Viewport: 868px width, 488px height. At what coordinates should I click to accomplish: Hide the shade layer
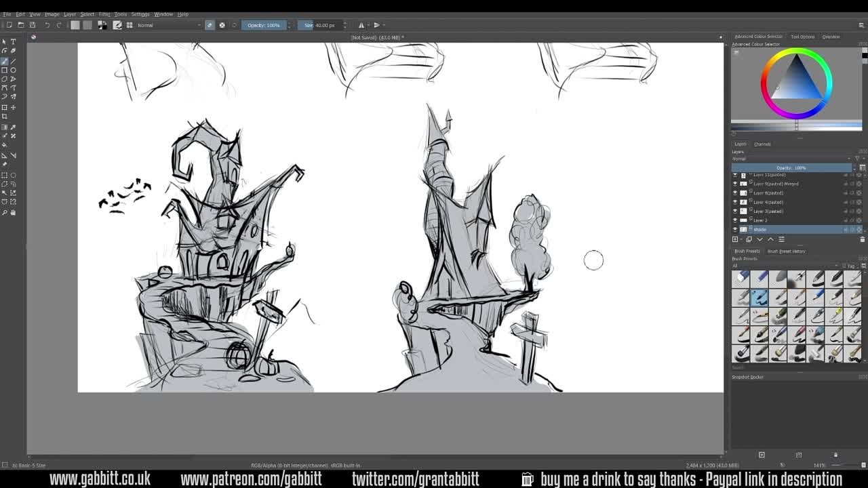pos(735,230)
